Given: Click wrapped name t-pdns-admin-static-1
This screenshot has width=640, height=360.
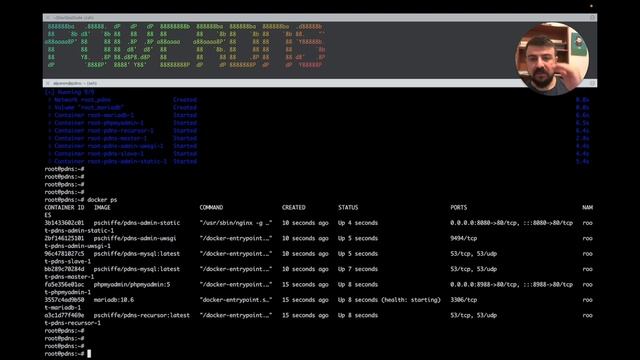Looking at the screenshot, I should point(79,231).
